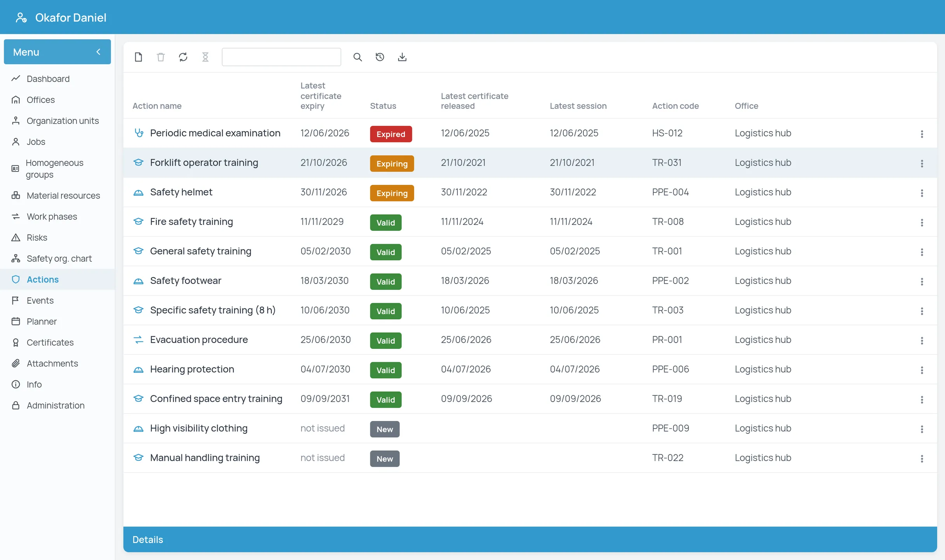Screen dimensions: 945x560
Task: Click New badge on High visibility clothing
Action: point(385,429)
